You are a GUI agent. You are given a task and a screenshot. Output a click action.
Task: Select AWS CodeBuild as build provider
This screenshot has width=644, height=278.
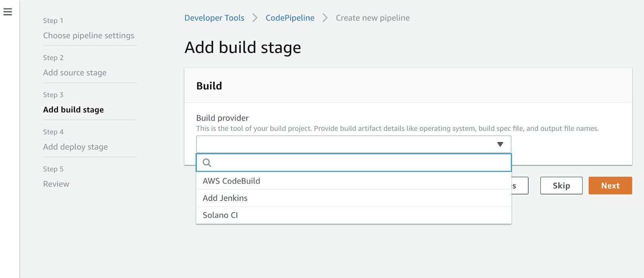(x=353, y=181)
